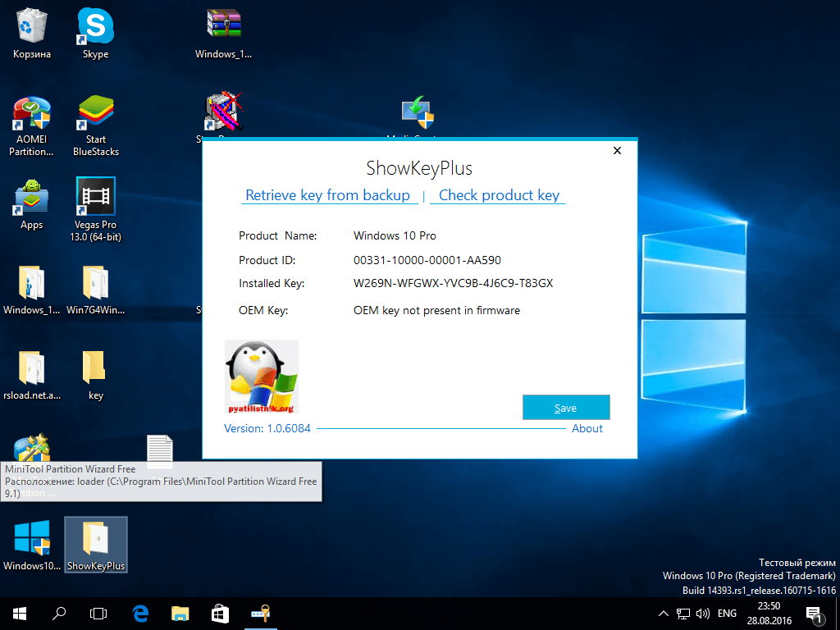The image size is (840, 630).
Task: Open the Retrieve key from backup link
Action: coord(327,195)
